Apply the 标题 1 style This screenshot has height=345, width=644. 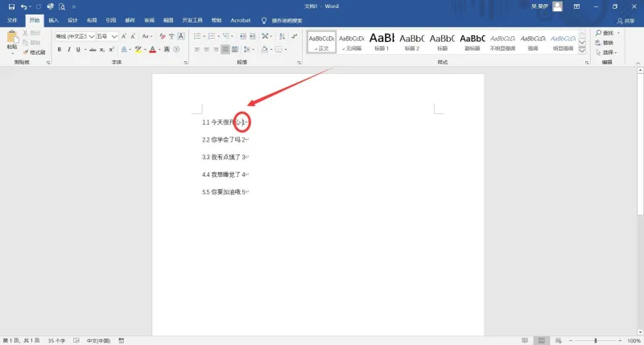tap(382, 42)
